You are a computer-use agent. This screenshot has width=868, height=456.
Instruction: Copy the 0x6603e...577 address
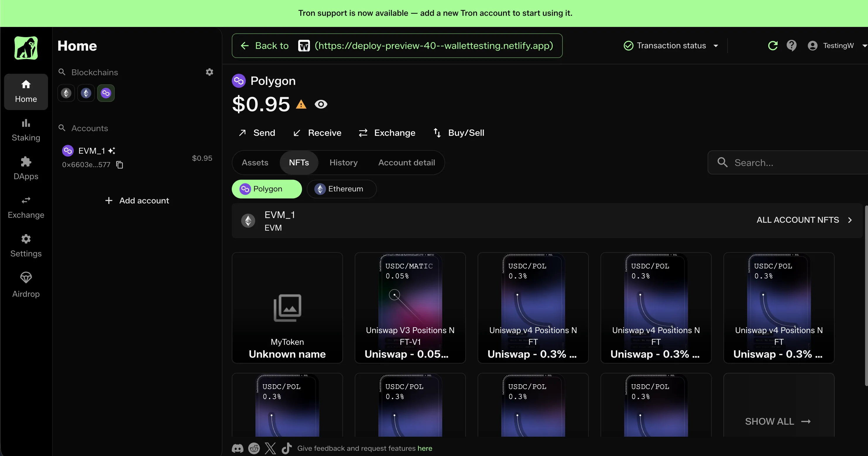120,165
